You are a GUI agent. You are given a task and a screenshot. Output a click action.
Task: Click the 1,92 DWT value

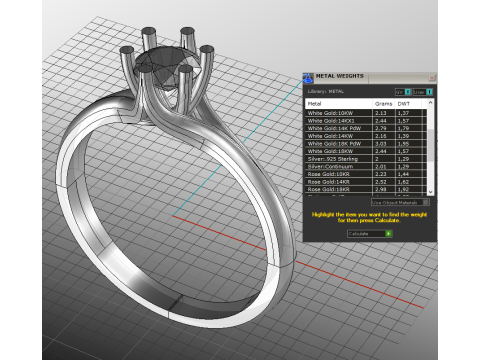coord(403,189)
